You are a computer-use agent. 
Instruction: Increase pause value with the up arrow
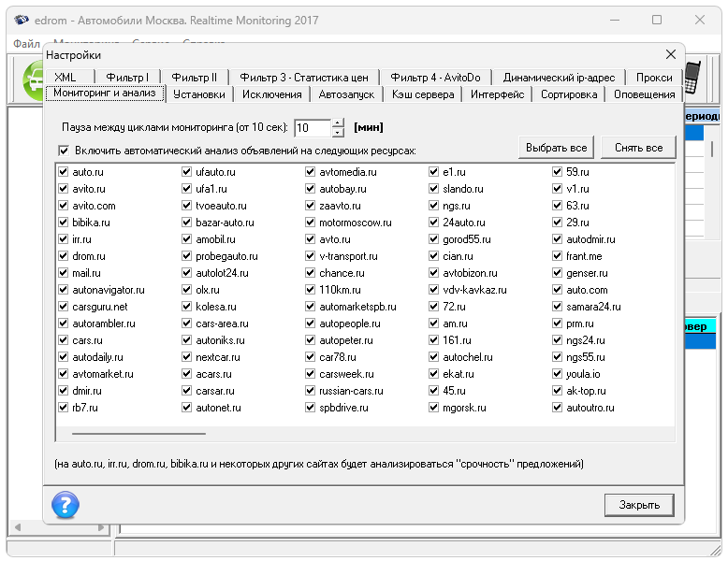pyautogui.click(x=339, y=123)
